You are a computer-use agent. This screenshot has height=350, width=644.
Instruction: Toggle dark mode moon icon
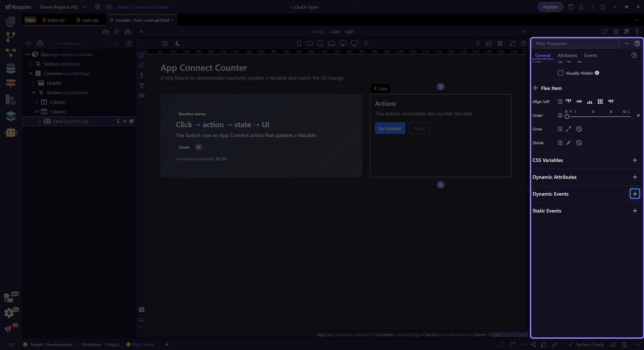pos(178,44)
